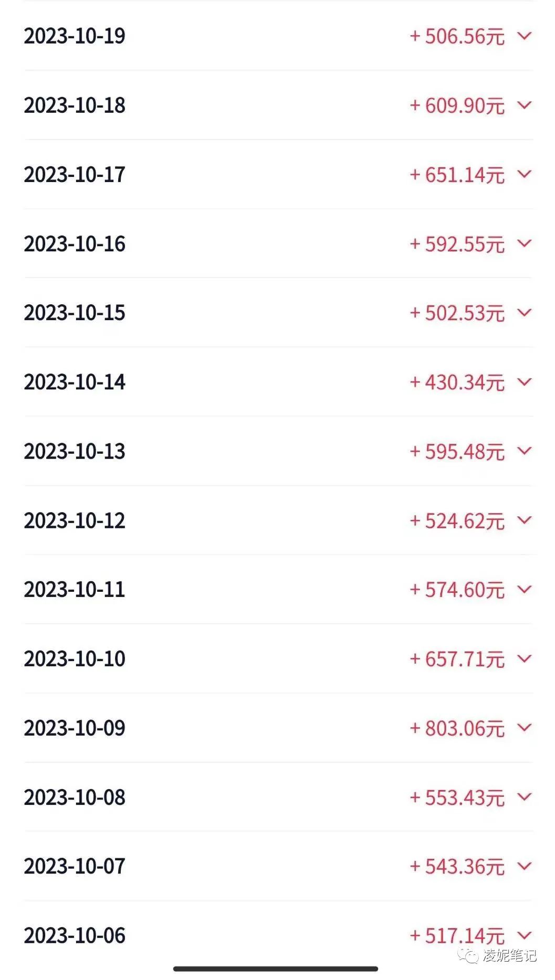This screenshot has width=555, height=980.
Task: Expand the 2023-10-19 earnings chevron
Action: (x=524, y=36)
